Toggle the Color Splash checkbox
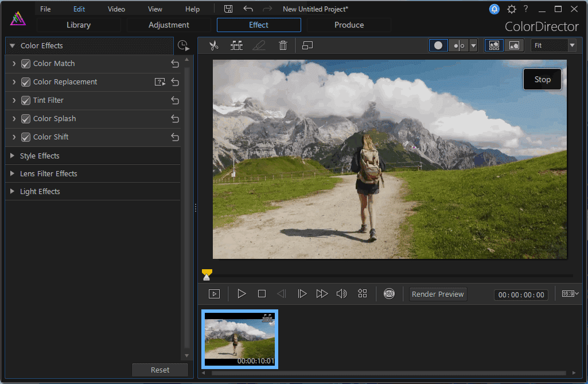Screen dimensions: 588x384 [x=25, y=119]
